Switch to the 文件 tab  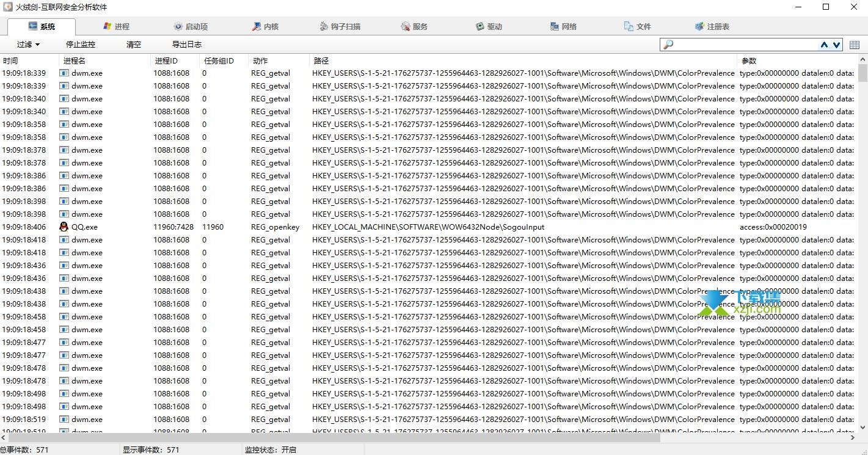click(638, 26)
